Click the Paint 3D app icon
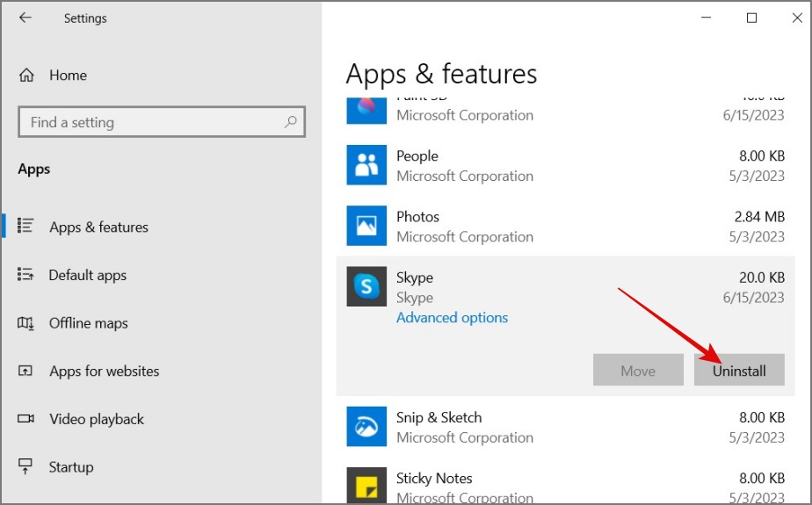 click(366, 110)
